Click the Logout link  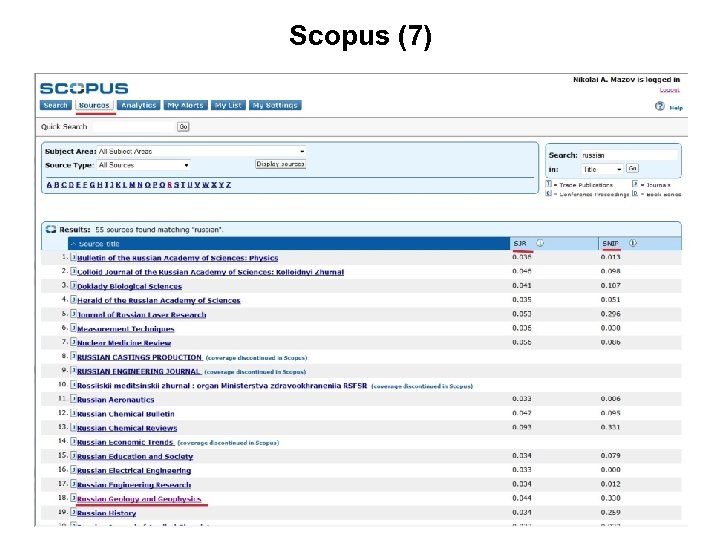coord(669,90)
